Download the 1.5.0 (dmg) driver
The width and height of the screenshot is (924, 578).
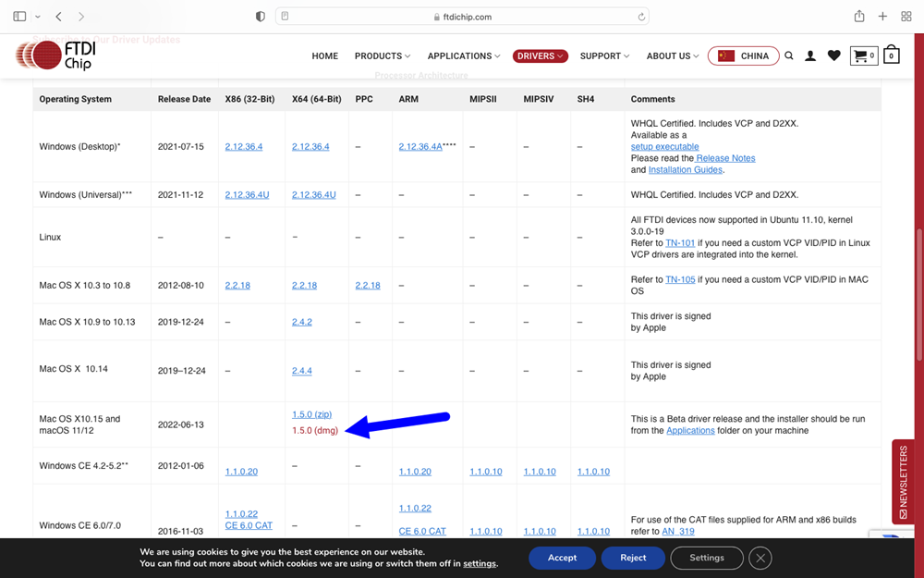315,431
